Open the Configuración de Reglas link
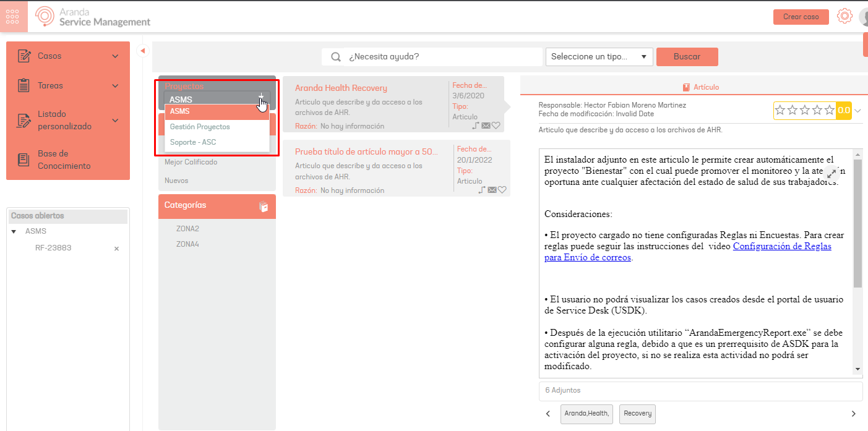The image size is (868, 431). [688, 252]
